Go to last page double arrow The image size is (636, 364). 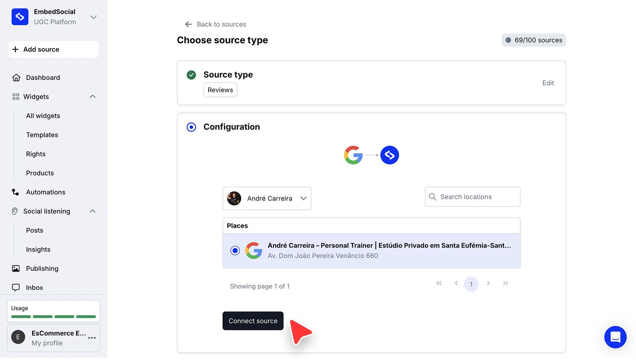506,283
